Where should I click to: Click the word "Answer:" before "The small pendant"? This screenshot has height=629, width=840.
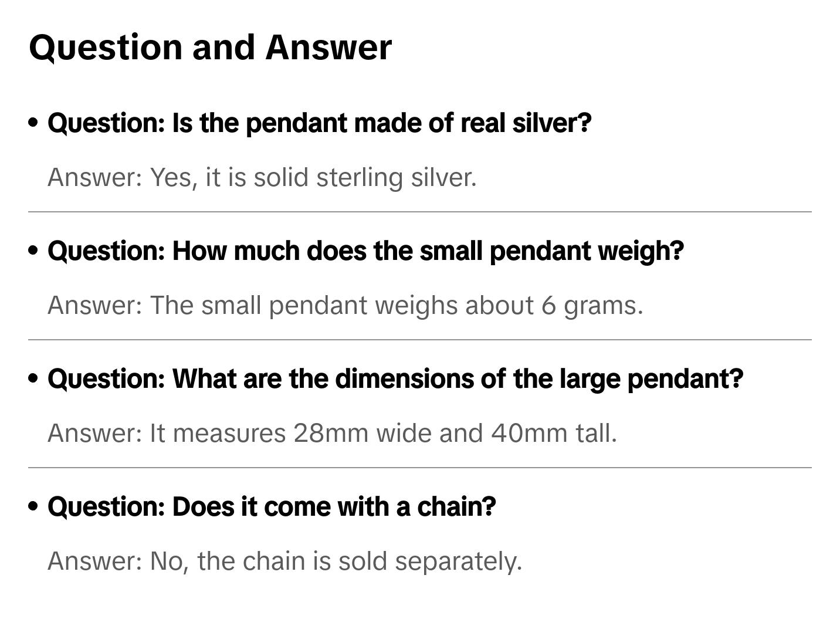[95, 305]
